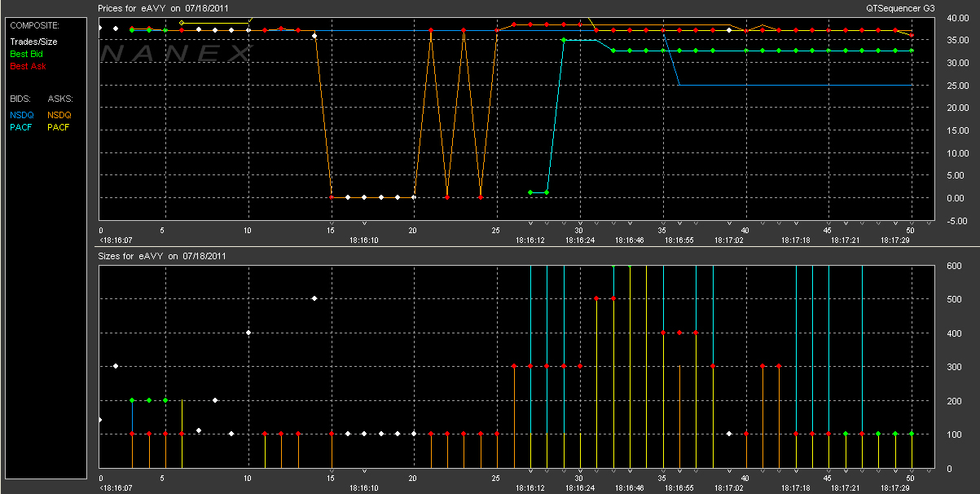Click the 15.00 price axis label
This screenshot has height=494, width=980.
point(956,130)
